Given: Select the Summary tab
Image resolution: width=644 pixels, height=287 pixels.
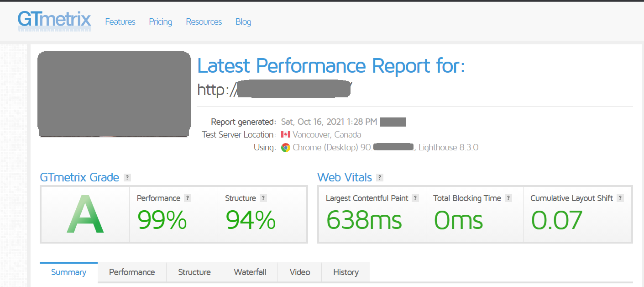Looking at the screenshot, I should (68, 272).
